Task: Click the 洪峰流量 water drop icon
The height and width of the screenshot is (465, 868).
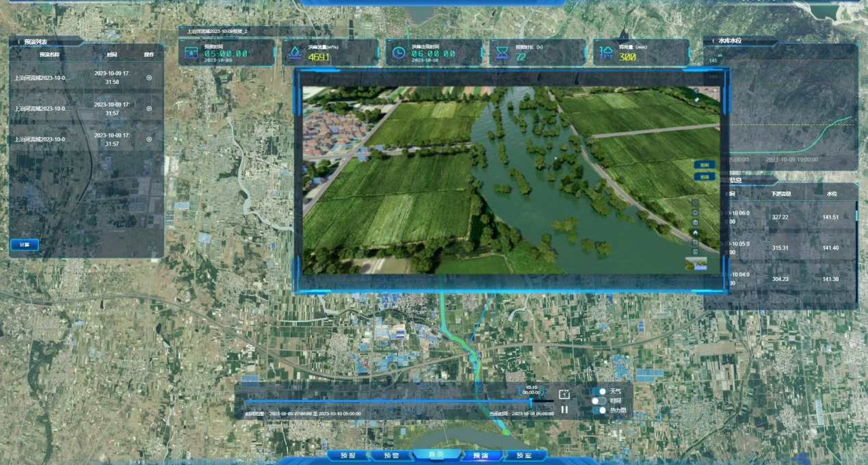Action: pos(294,53)
